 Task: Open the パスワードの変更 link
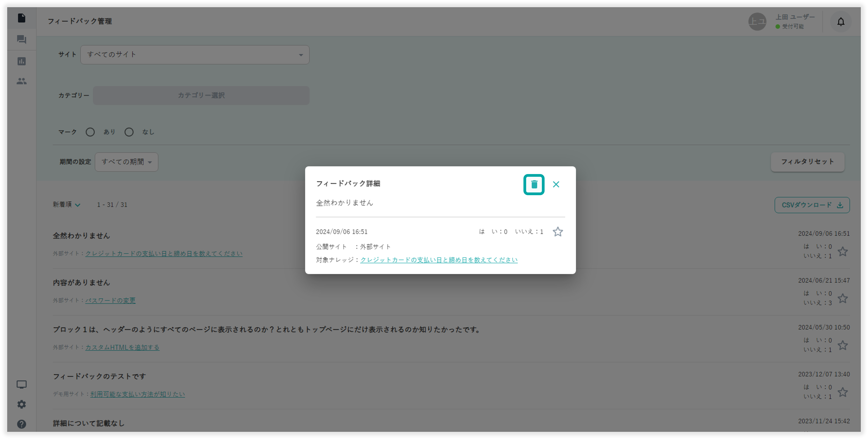click(x=110, y=300)
